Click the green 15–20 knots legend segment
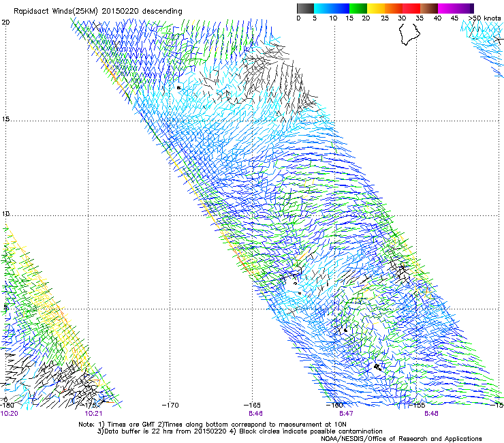This screenshot has width=504, height=443. click(358, 8)
